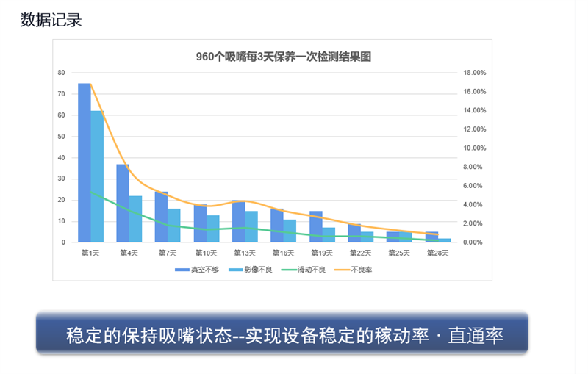Click the 影像不良 bar for 第1天

point(97,176)
